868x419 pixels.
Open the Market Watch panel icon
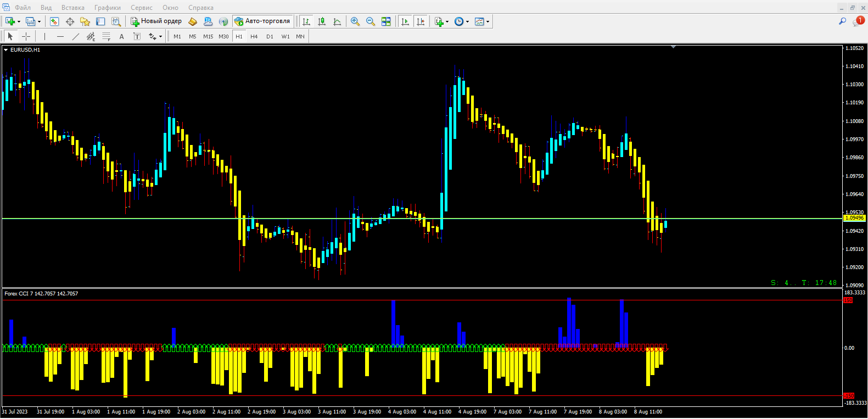[54, 21]
